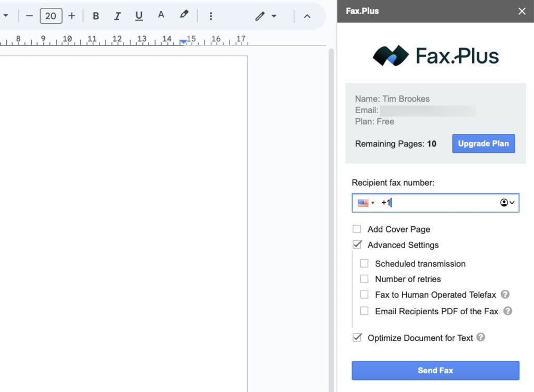534x392 pixels.
Task: Click the Send Fax button
Action: [435, 371]
